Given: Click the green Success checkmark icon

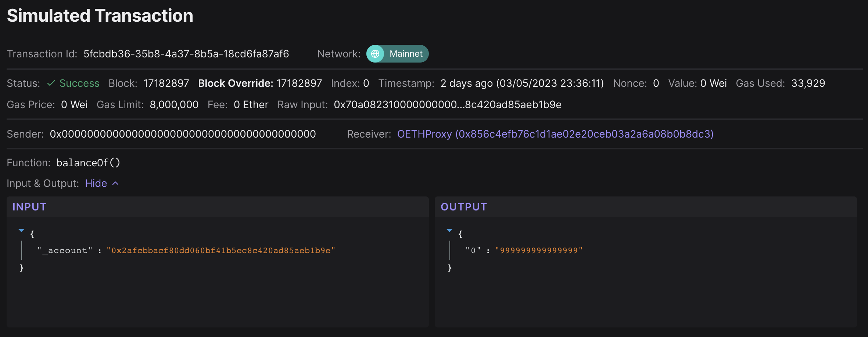Looking at the screenshot, I should [x=51, y=83].
